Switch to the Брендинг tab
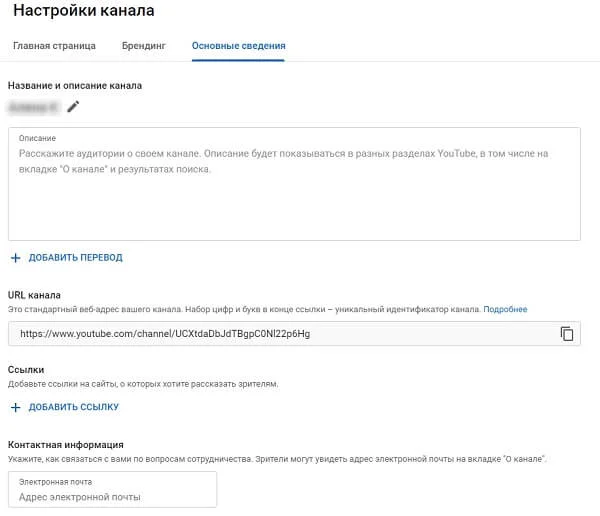Viewport: 600px width, 516px height. (x=144, y=46)
